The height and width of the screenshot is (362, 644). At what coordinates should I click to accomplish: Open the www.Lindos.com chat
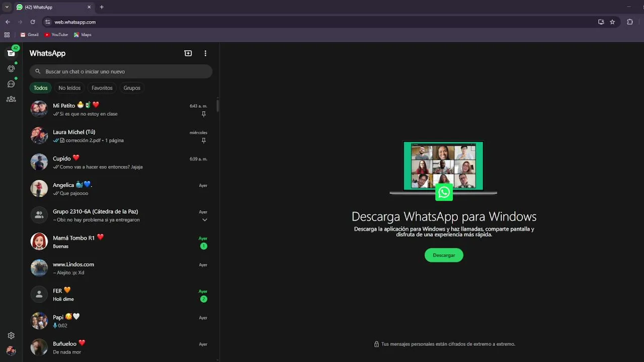click(119, 268)
